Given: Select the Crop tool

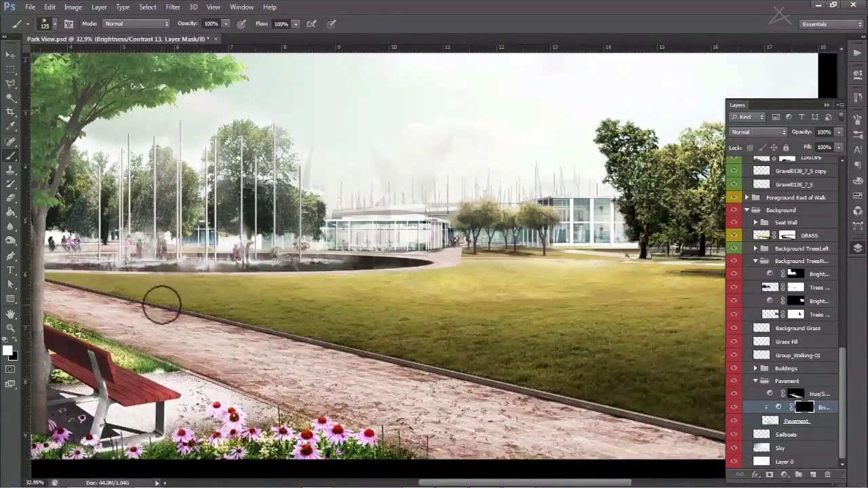Looking at the screenshot, I should (10, 112).
